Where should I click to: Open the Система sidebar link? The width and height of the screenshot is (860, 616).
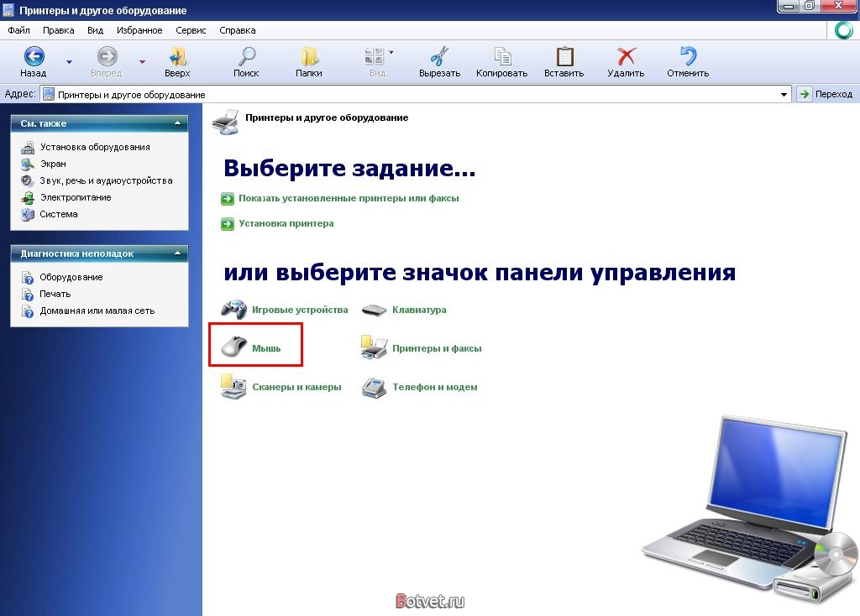(x=59, y=214)
